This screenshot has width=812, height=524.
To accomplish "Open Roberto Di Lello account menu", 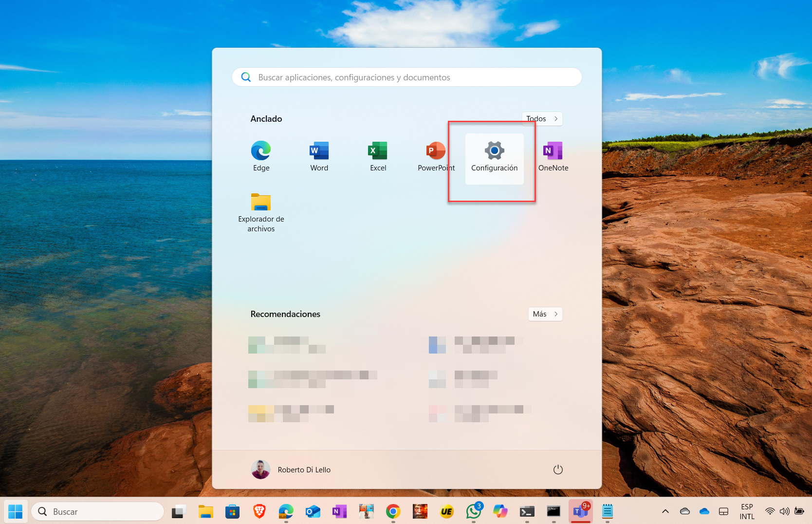I will click(291, 469).
